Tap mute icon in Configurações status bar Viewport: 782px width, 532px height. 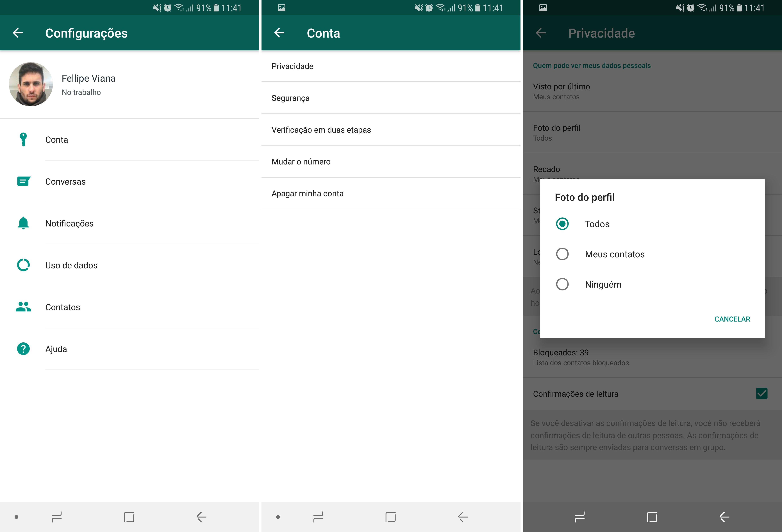157,8
